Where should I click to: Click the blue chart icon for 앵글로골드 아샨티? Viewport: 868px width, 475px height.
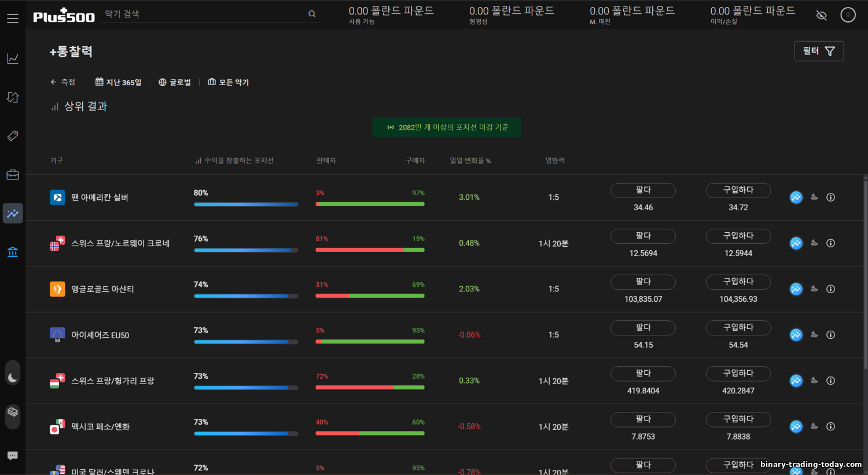click(x=796, y=289)
